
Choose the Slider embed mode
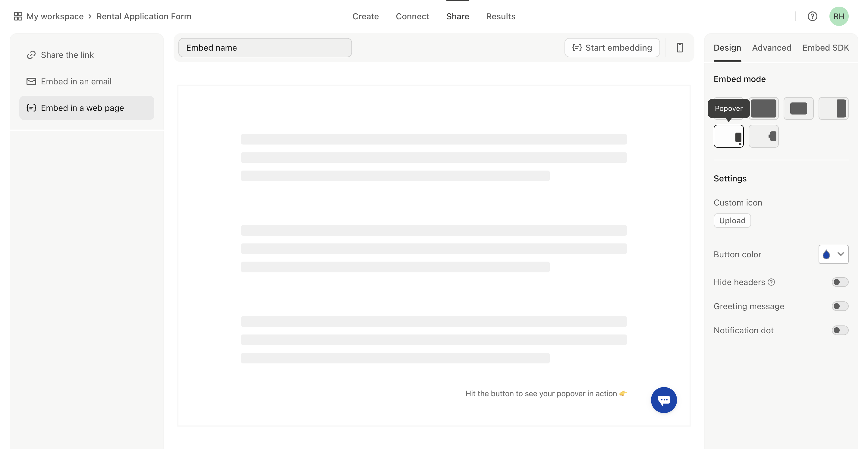tap(799, 108)
